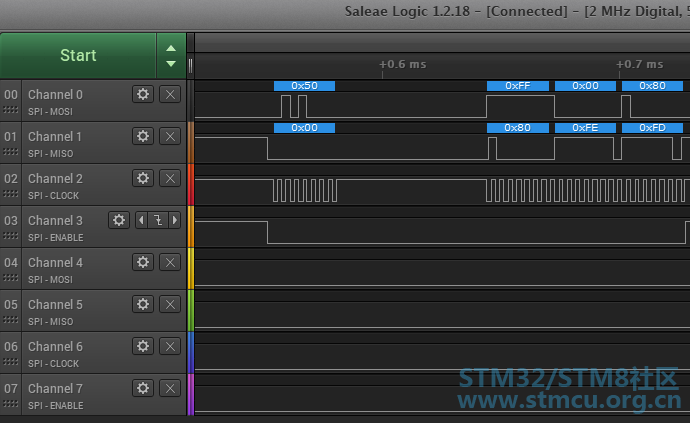Open Channel 7 settings gear
Screen dimensions: 690x423
coord(143,388)
